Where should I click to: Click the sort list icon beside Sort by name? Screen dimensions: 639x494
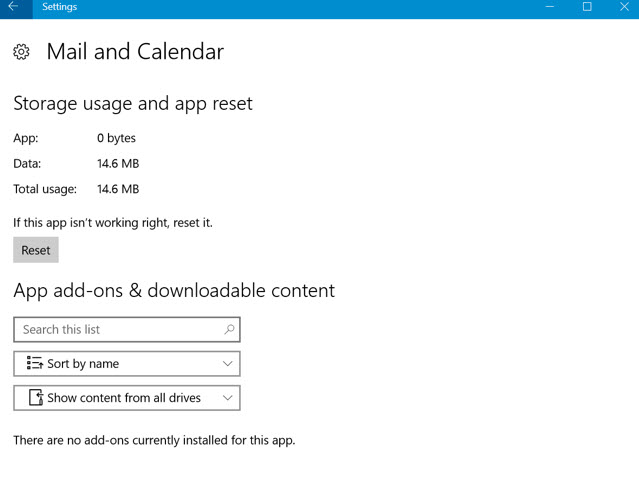click(35, 363)
